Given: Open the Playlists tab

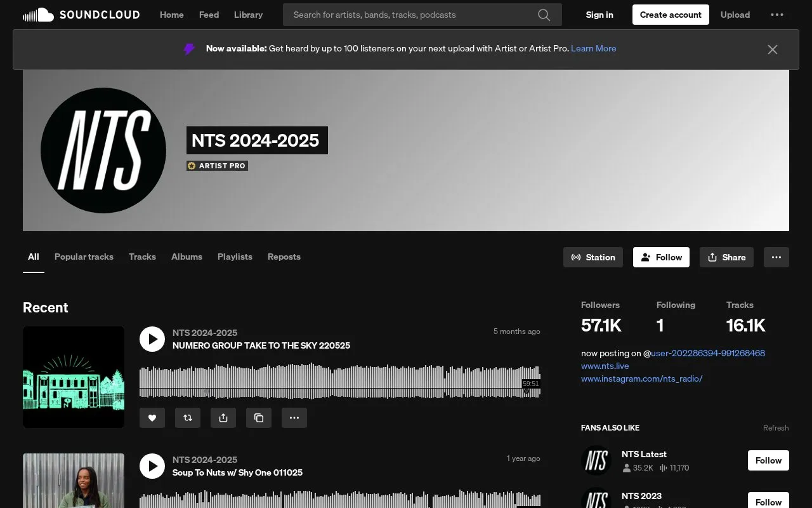Looking at the screenshot, I should (235, 257).
